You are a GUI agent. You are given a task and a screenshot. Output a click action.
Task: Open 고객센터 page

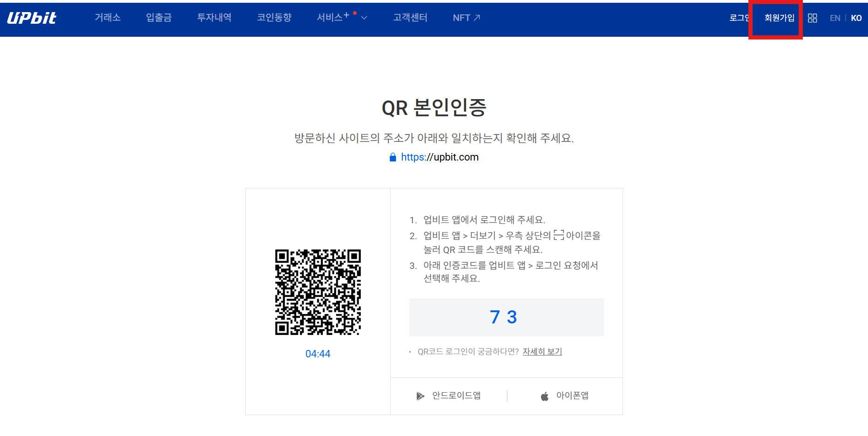410,18
